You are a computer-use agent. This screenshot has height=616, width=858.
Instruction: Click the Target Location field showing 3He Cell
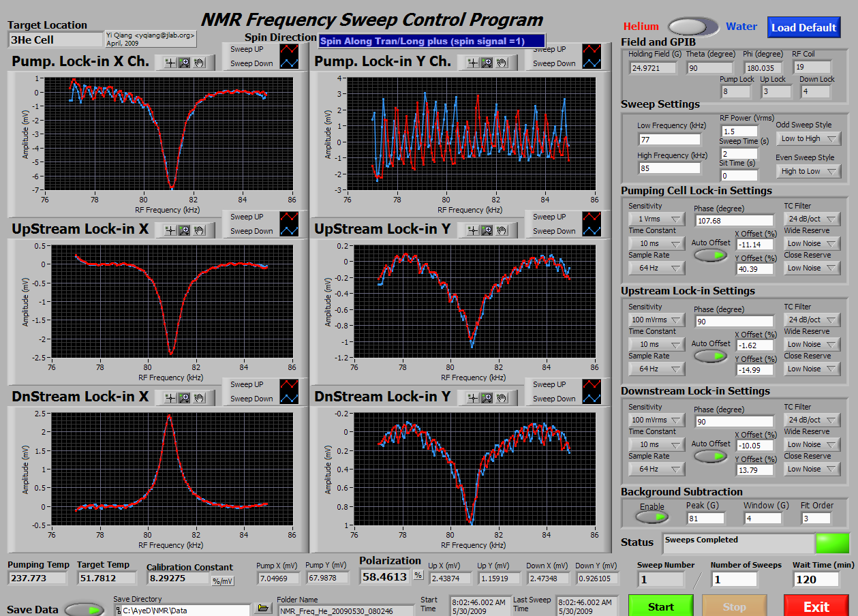click(54, 40)
